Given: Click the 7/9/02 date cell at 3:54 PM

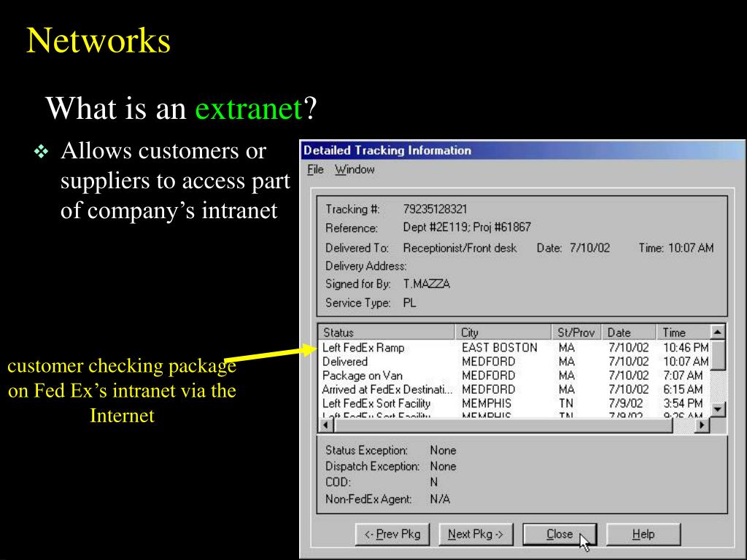Looking at the screenshot, I should click(x=625, y=403).
